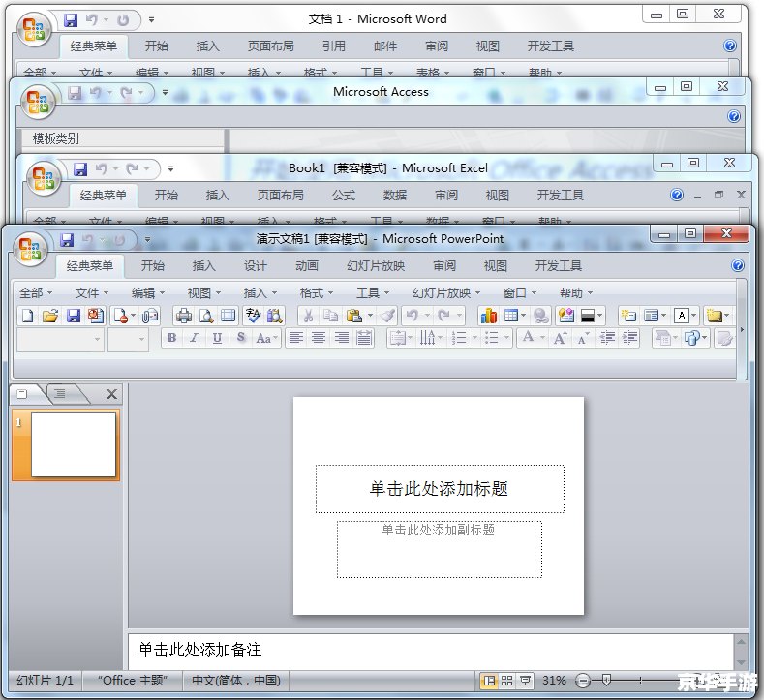Screen dimensions: 764x700
Task: Open a file with the folder icon
Action: 50,316
